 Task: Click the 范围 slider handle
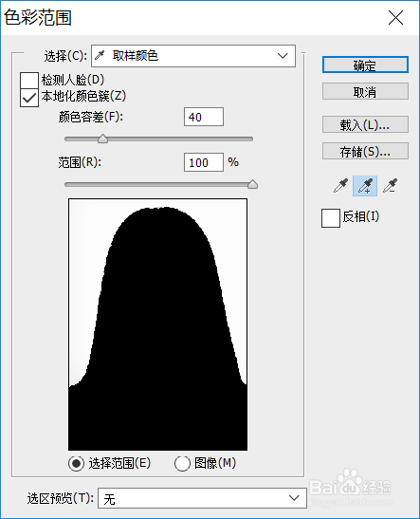pos(252,184)
